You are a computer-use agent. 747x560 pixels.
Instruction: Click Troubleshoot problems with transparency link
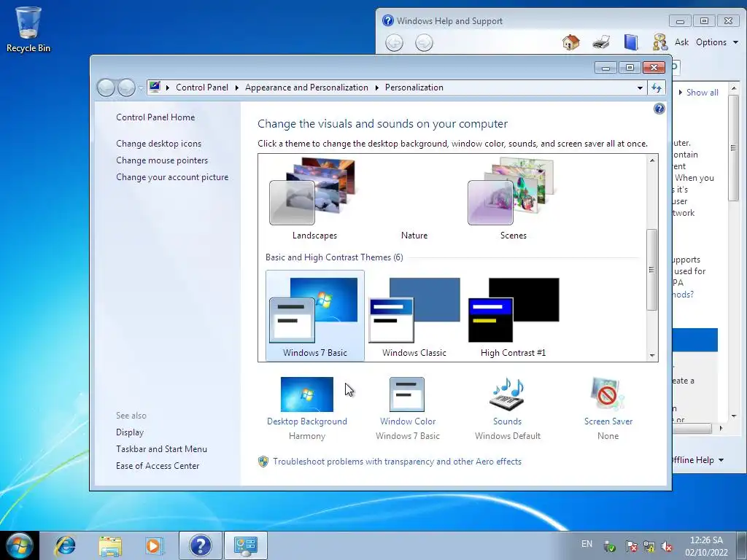click(397, 462)
